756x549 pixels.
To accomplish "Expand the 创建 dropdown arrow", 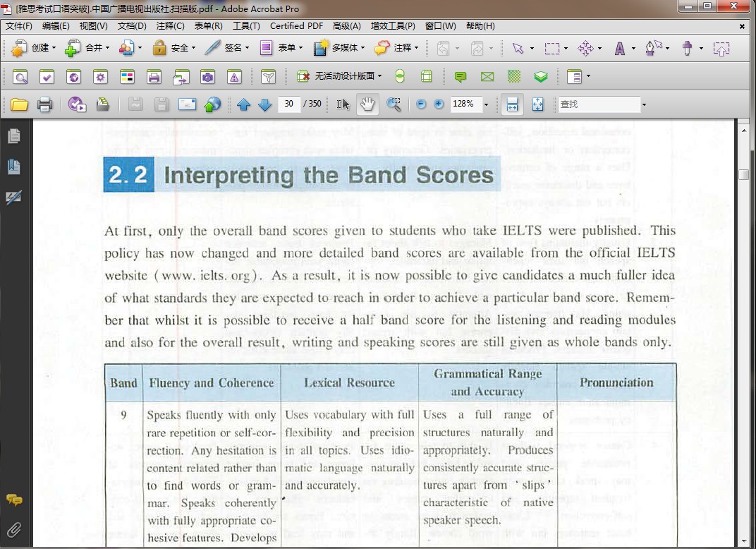I will [x=54, y=48].
